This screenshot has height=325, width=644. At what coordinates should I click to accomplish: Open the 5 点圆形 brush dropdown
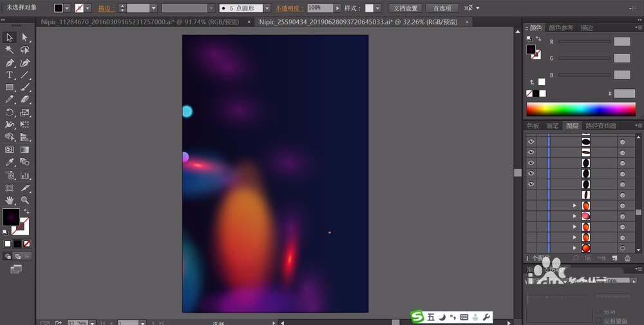coord(267,8)
